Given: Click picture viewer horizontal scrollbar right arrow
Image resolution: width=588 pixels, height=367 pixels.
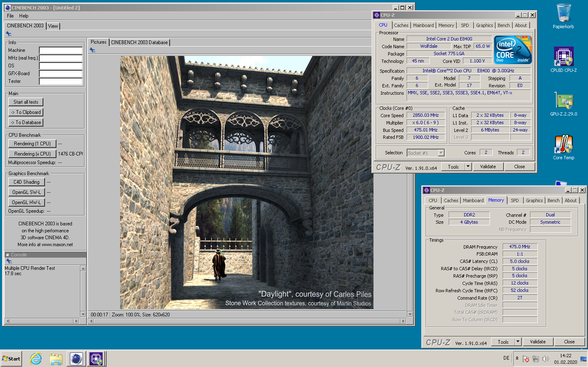Looking at the screenshot, I should pyautogui.click(x=403, y=321).
